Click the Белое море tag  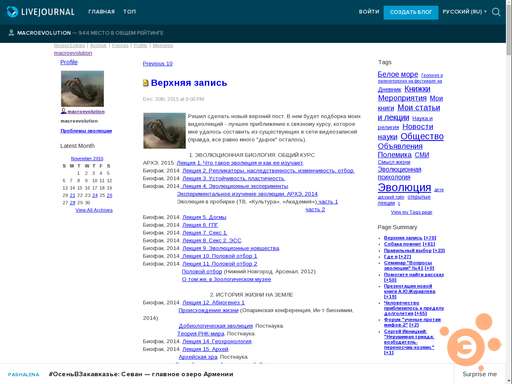click(398, 74)
